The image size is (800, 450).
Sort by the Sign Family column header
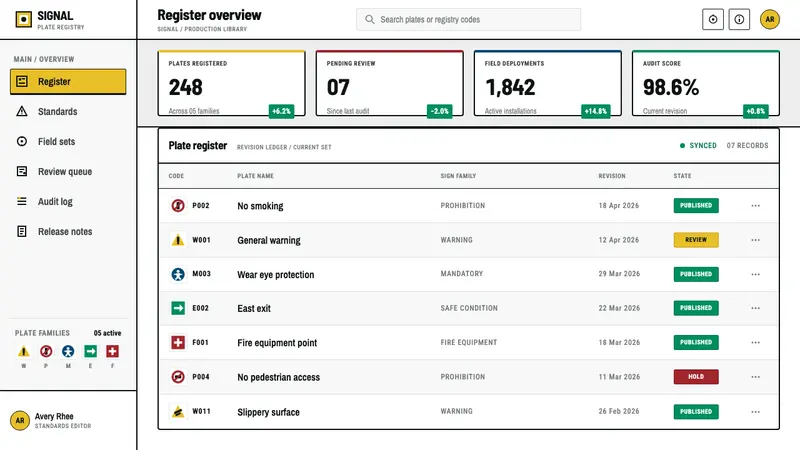(x=458, y=176)
